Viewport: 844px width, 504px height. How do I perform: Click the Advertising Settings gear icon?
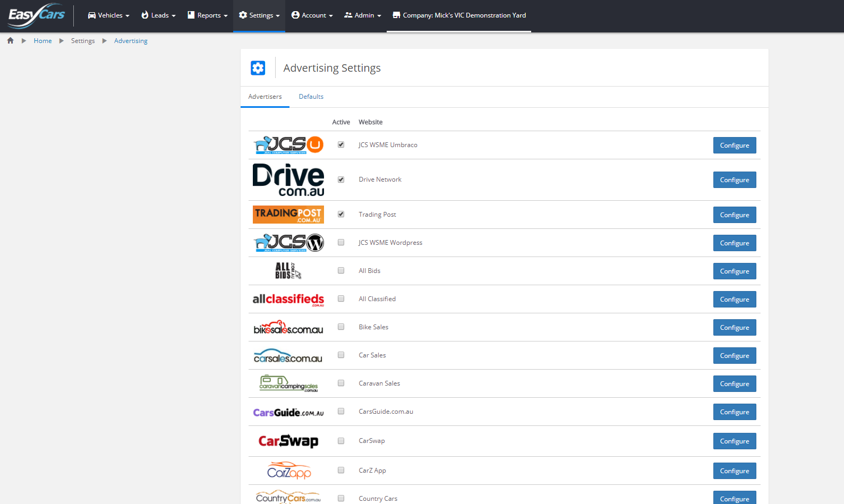[258, 68]
